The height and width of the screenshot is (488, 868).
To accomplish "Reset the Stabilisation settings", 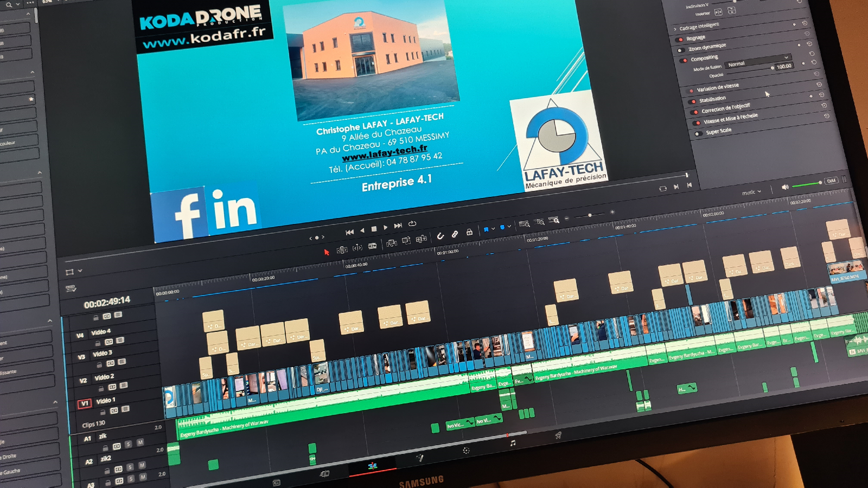I will (x=821, y=94).
